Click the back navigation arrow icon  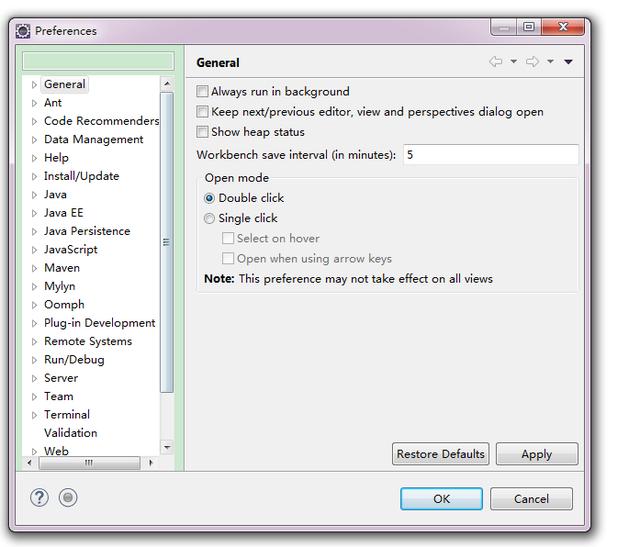496,62
